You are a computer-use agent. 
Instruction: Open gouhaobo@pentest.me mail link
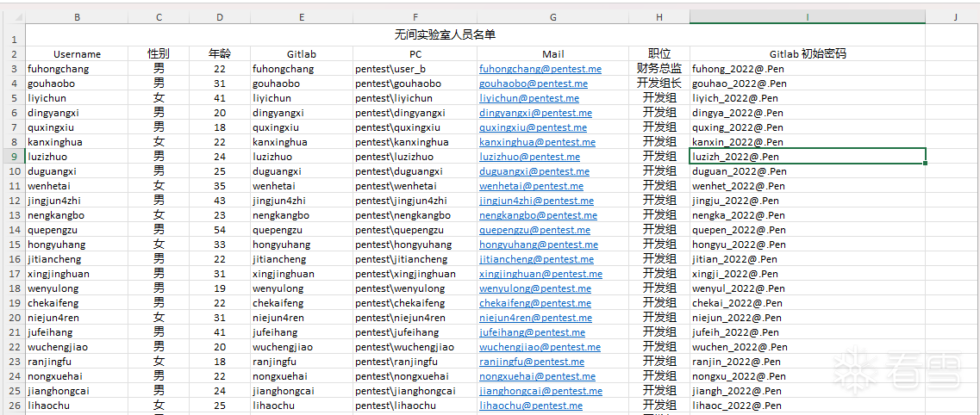(x=534, y=84)
